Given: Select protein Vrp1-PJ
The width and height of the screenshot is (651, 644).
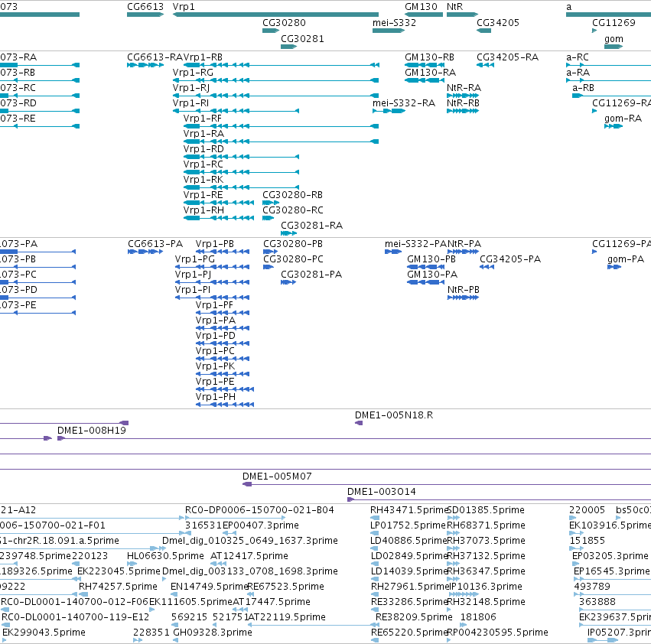Looking at the screenshot, I should tap(212, 282).
